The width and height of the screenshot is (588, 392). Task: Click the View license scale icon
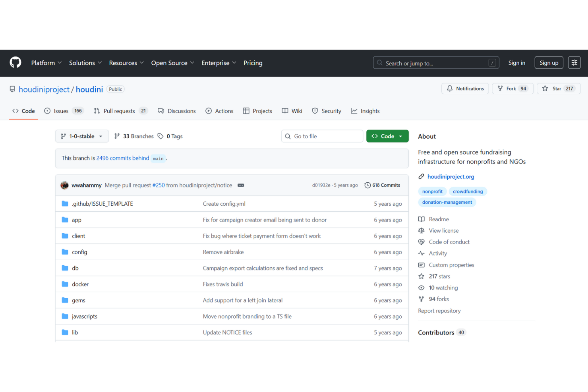point(421,230)
